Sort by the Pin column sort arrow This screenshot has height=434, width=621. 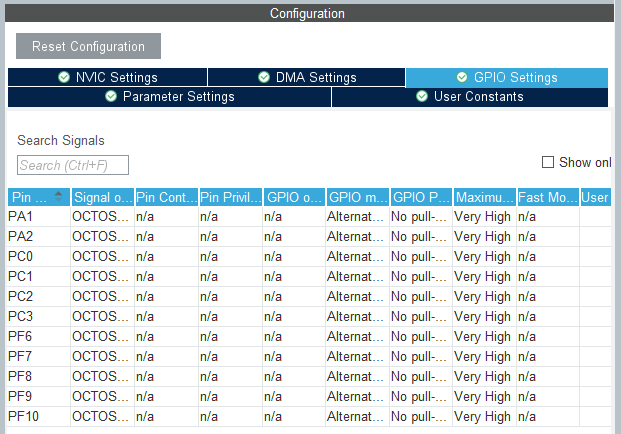[58, 196]
